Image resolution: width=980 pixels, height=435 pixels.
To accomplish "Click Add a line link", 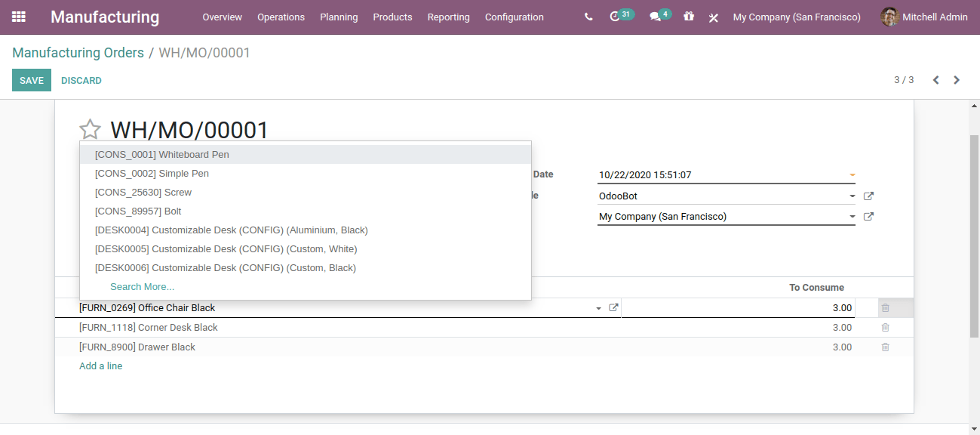I will click(101, 366).
